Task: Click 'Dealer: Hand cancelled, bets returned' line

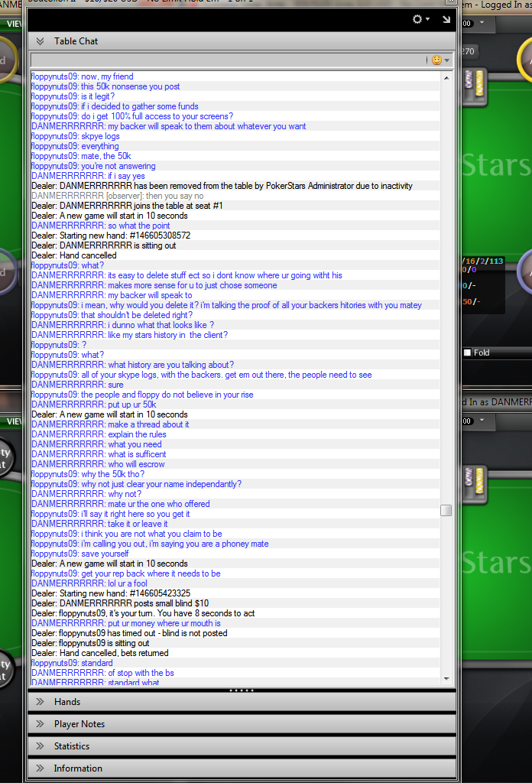Action: click(x=100, y=653)
